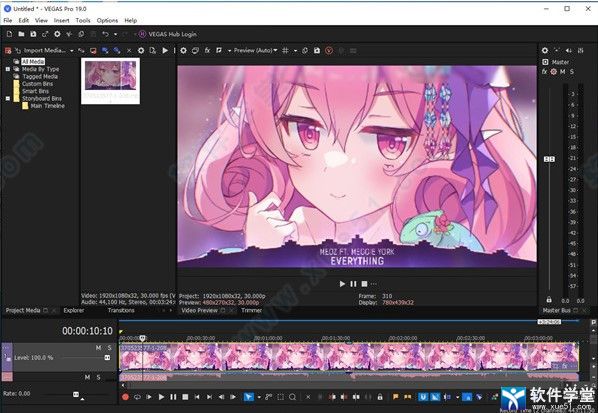Select the media clip thumbnail in Project Media
Viewport: 598px width, 413px height.
110,81
